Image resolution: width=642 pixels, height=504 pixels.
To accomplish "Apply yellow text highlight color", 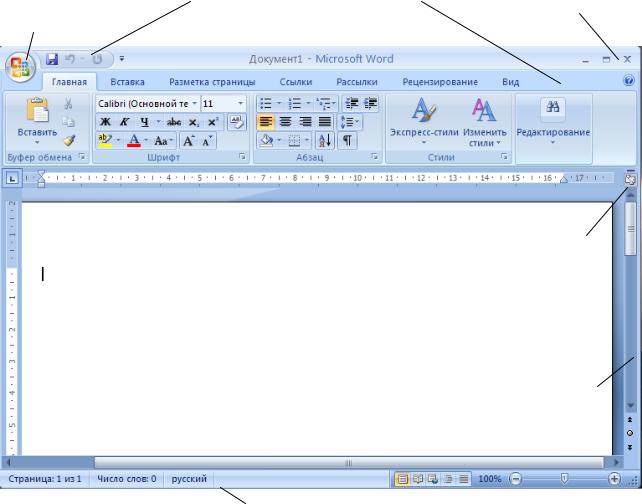I will pos(105,141).
